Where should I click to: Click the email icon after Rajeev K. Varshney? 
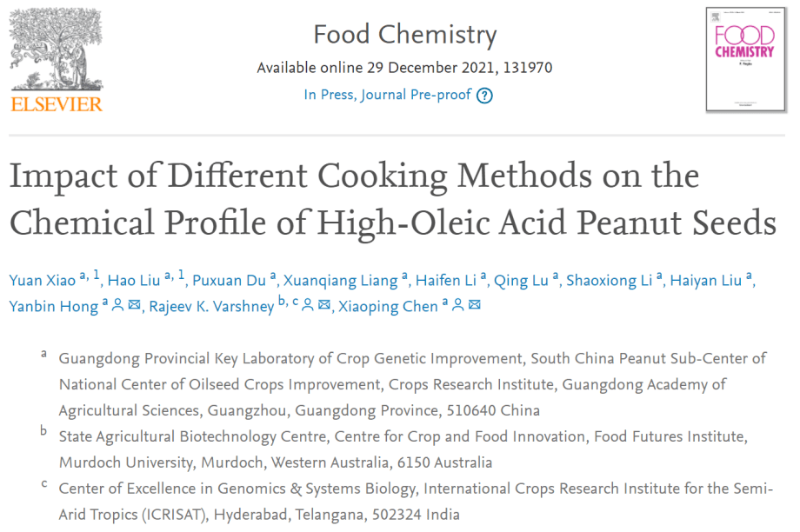[x=323, y=305]
